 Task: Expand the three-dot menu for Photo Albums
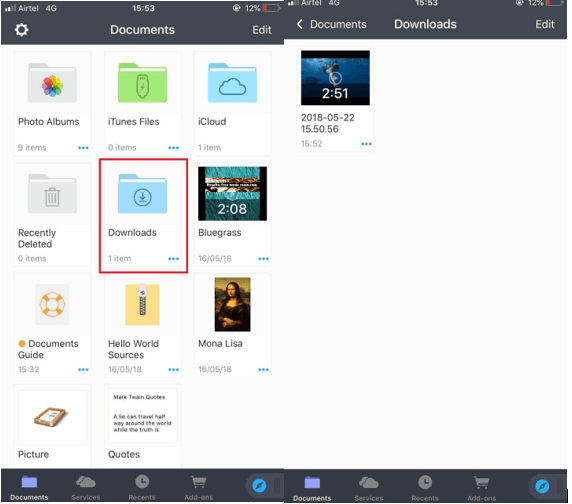click(83, 148)
